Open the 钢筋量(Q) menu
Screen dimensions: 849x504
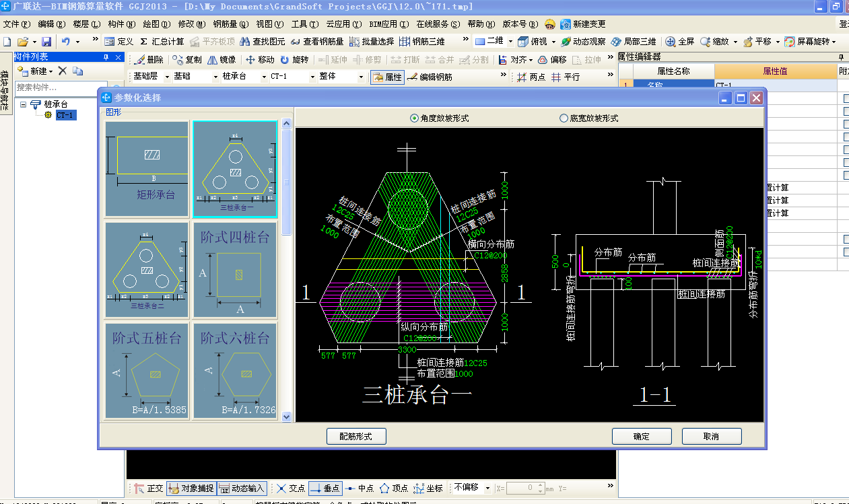230,24
